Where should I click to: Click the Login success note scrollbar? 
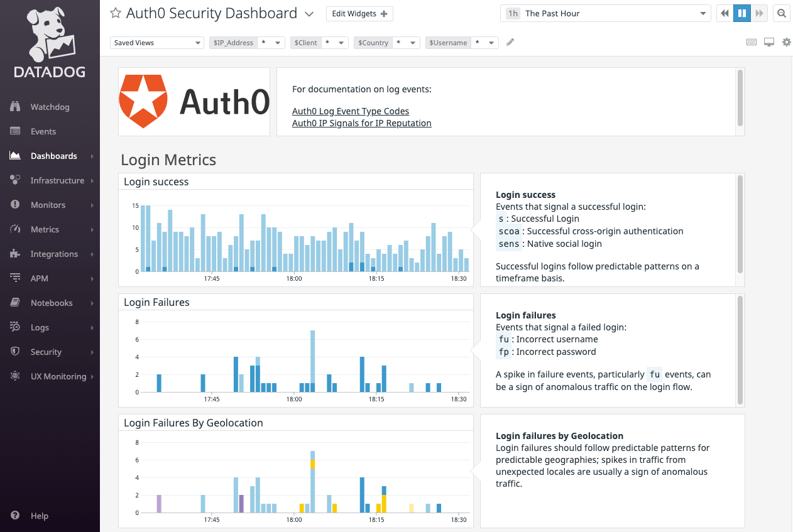(x=740, y=224)
